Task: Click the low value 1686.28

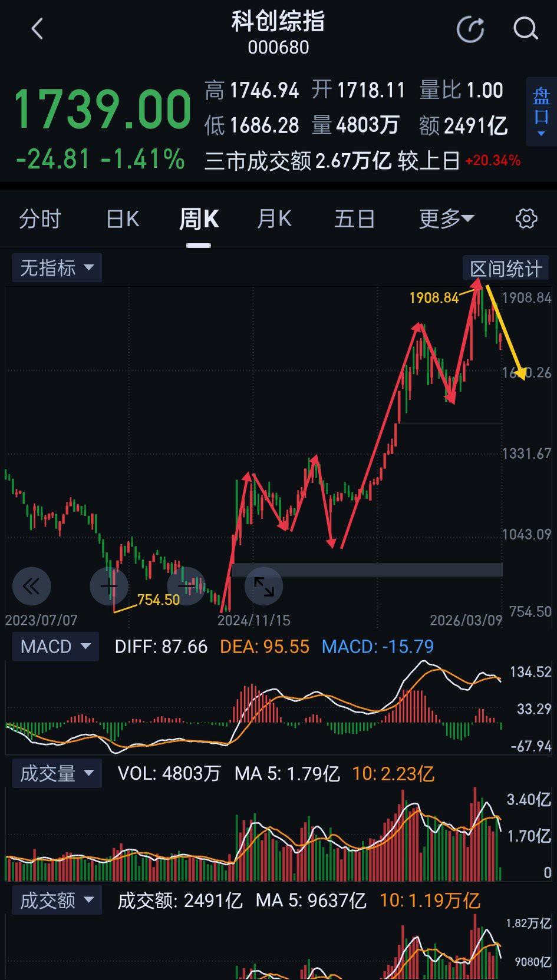Action: tap(264, 125)
